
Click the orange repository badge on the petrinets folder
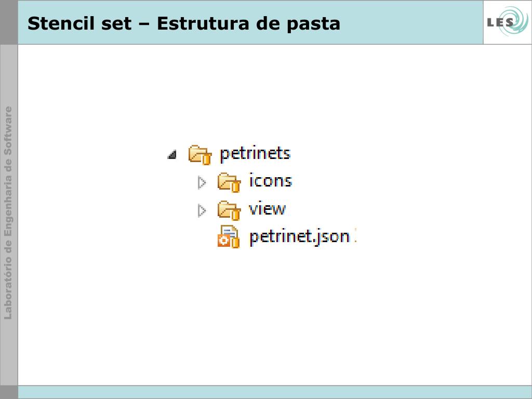pyautogui.click(x=207, y=159)
